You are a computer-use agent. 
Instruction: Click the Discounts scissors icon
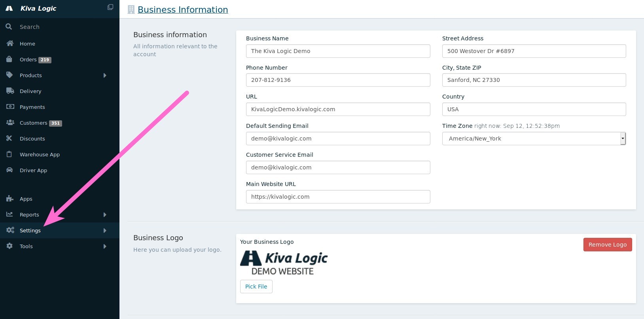pyautogui.click(x=9, y=139)
